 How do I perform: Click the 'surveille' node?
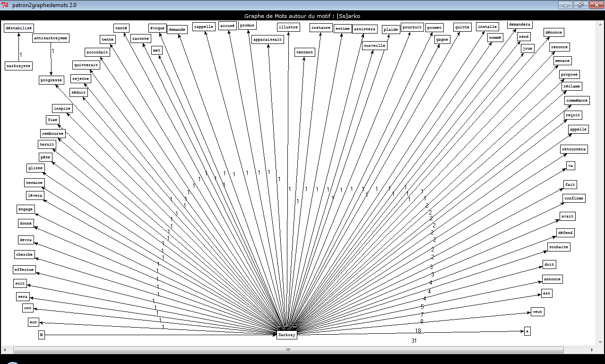tap(375, 45)
